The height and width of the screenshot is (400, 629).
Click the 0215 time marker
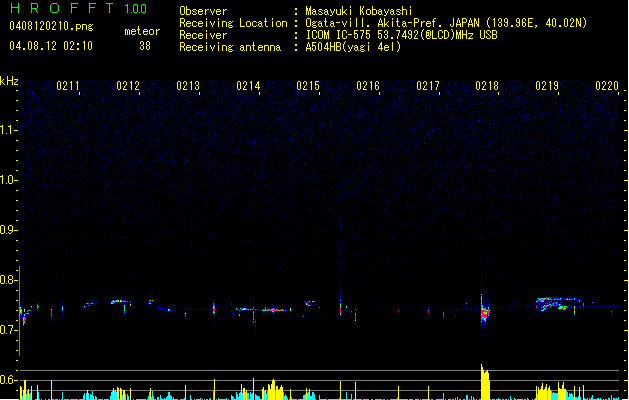tap(308, 86)
